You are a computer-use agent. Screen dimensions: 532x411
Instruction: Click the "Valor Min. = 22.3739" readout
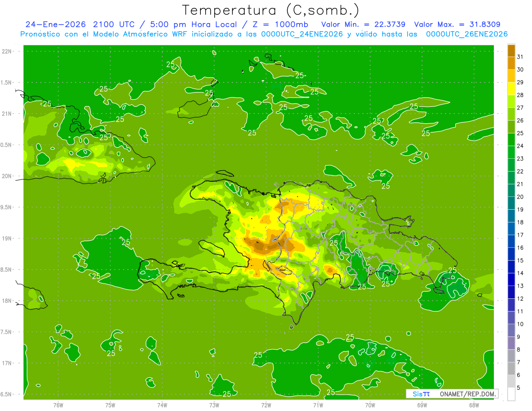(x=364, y=24)
